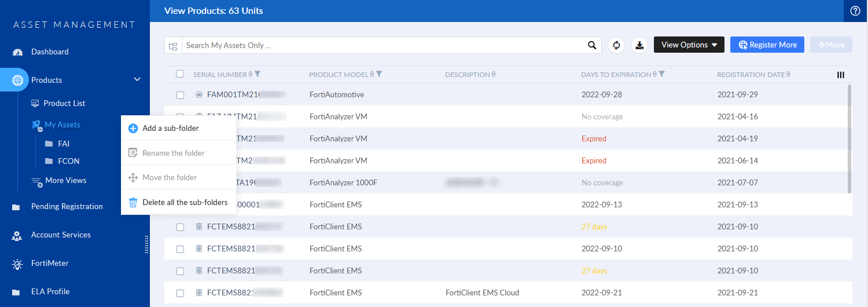Click the ELA Profile folder icon
868x307 pixels.
16,292
